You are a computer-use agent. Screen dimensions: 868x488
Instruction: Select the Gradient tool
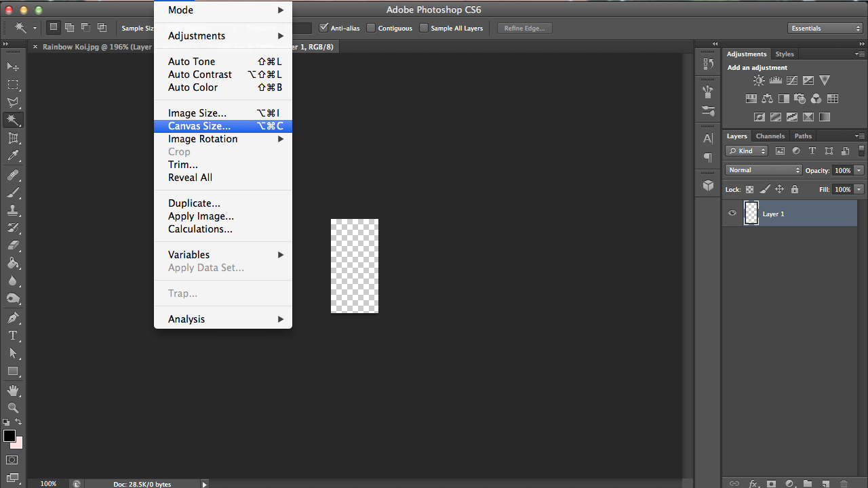click(x=14, y=262)
